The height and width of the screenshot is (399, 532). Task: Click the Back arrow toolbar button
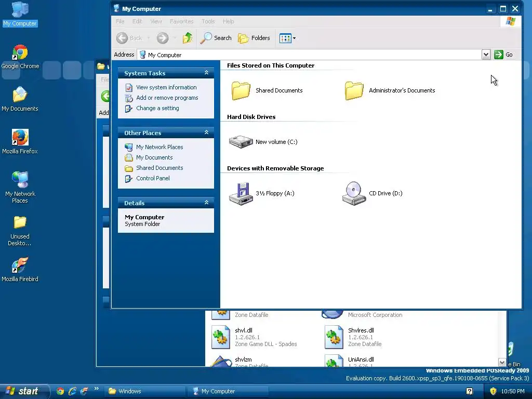[x=129, y=38]
